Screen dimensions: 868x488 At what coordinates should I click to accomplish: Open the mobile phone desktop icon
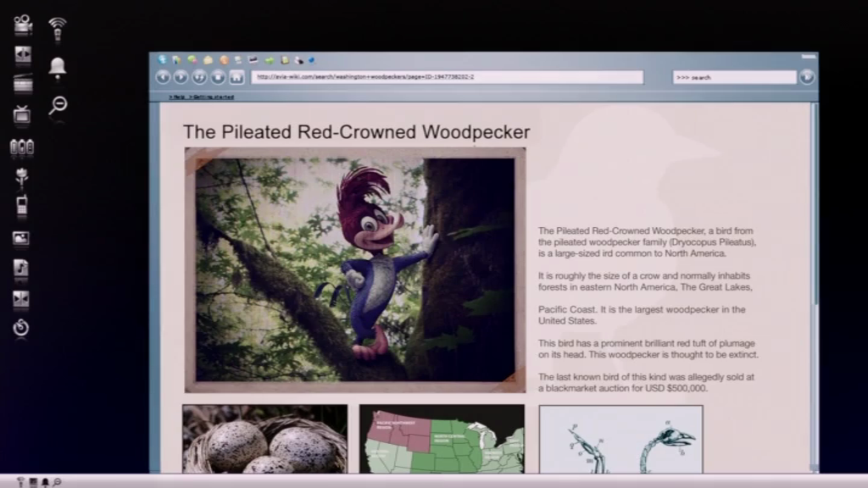point(21,204)
